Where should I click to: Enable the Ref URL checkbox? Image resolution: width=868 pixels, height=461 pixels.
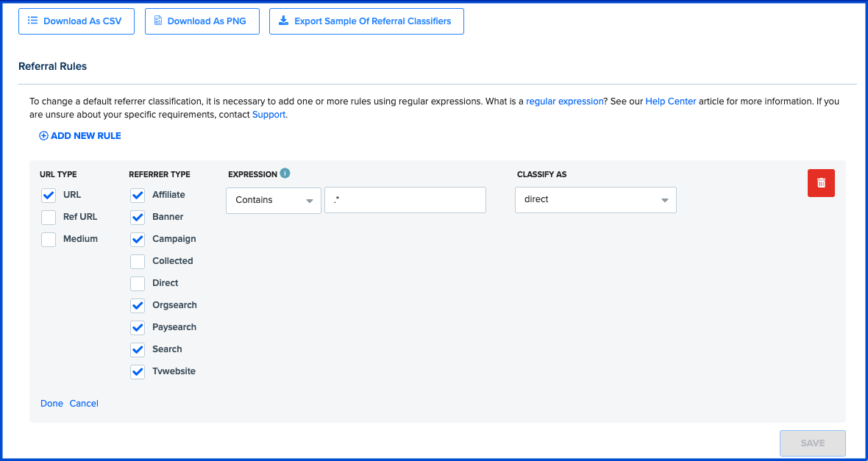click(x=48, y=217)
